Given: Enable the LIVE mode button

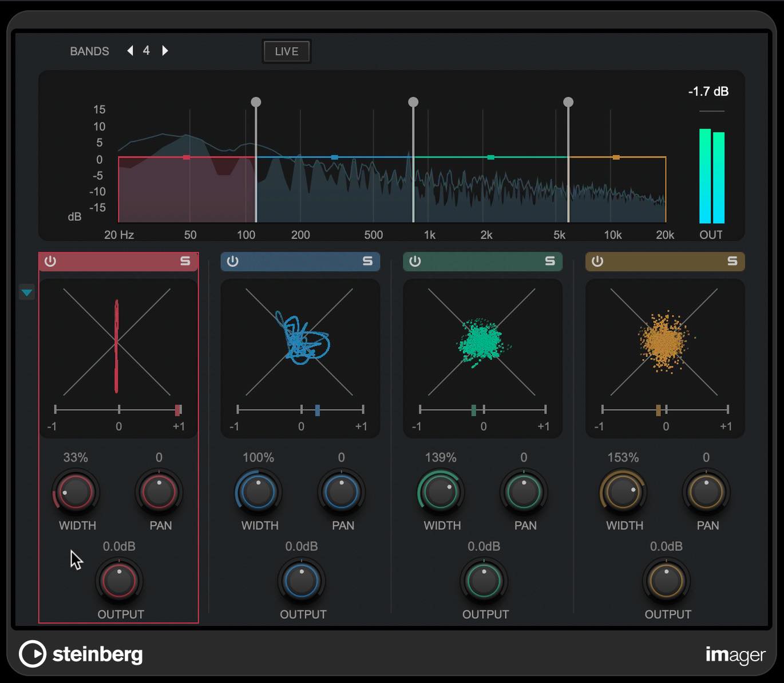Looking at the screenshot, I should [287, 51].
